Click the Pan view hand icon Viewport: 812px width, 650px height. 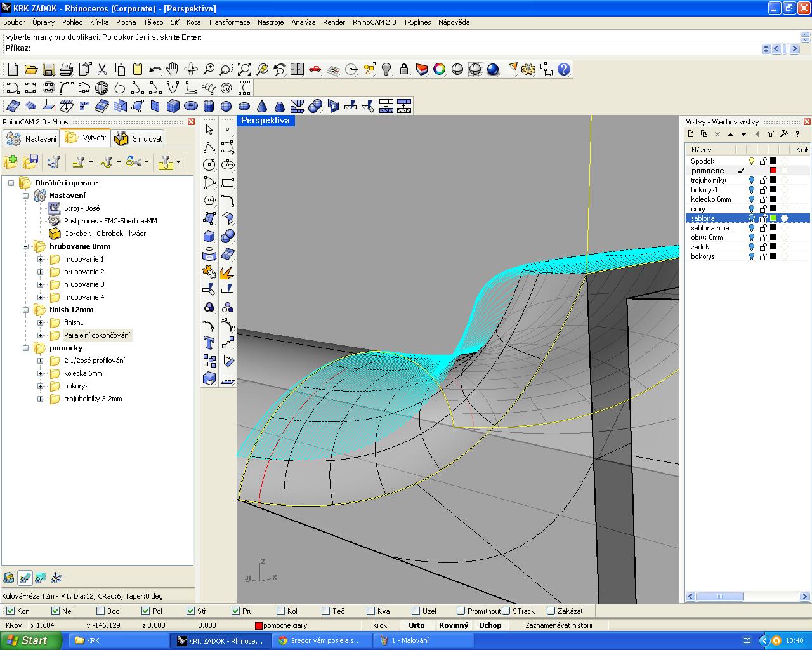point(173,69)
